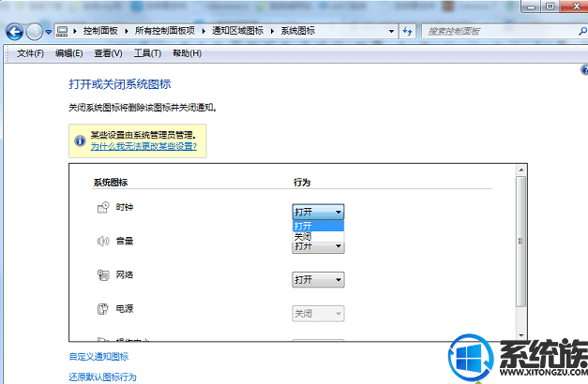Expand the arrow after 通知区域图标 breadcrumb

[273, 32]
